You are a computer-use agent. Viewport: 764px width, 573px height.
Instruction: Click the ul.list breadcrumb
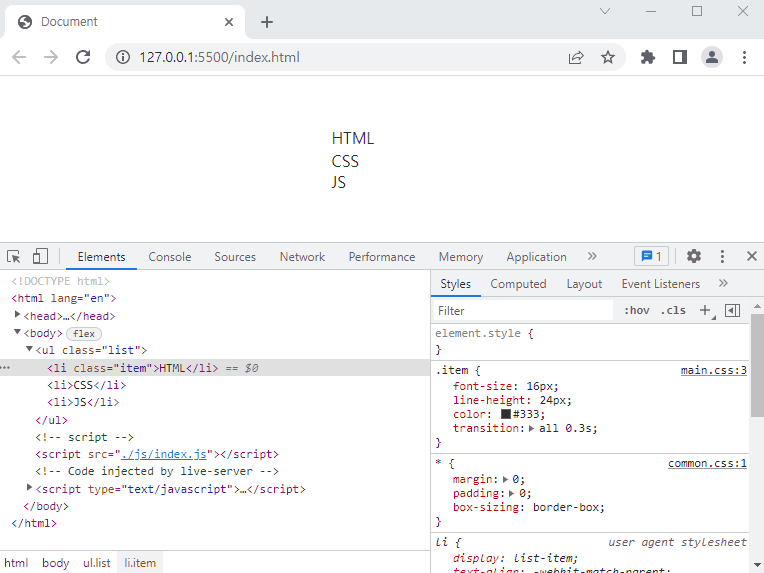point(96,563)
